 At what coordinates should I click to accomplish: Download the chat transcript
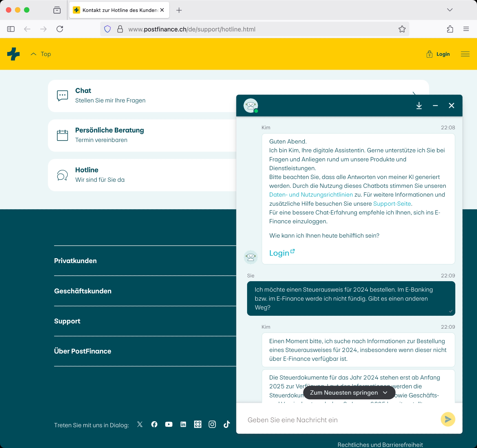coord(419,106)
